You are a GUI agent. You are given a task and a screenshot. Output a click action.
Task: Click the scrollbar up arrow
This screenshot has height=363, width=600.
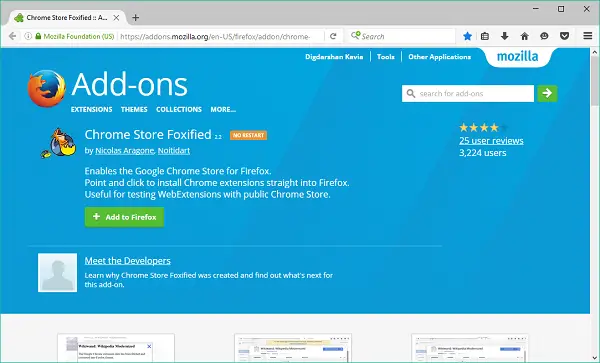coord(595,52)
